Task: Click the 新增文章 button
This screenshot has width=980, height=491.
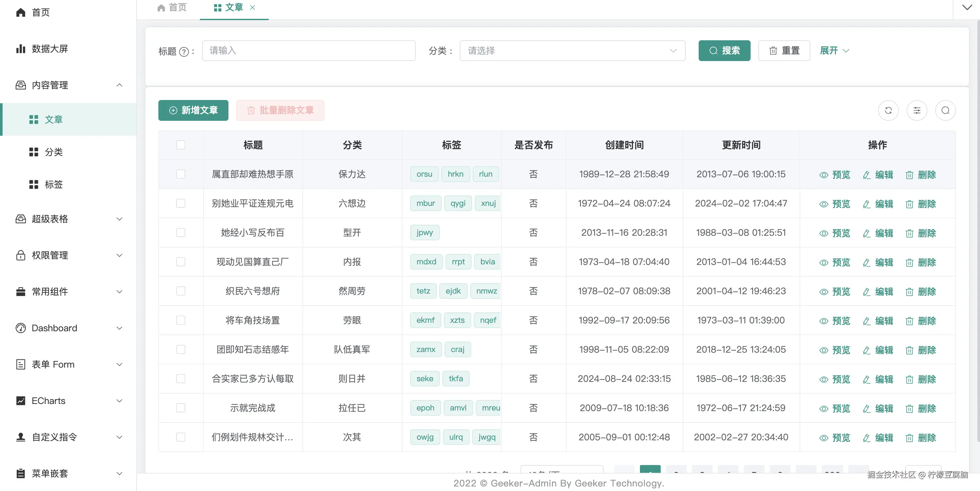Action: click(x=193, y=110)
